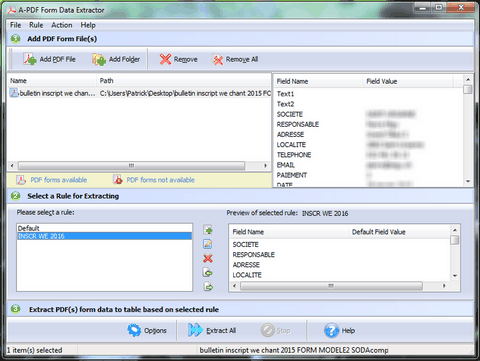Viewport: 480px width, 361px height.
Task: Open the Help menu
Action: click(88, 25)
